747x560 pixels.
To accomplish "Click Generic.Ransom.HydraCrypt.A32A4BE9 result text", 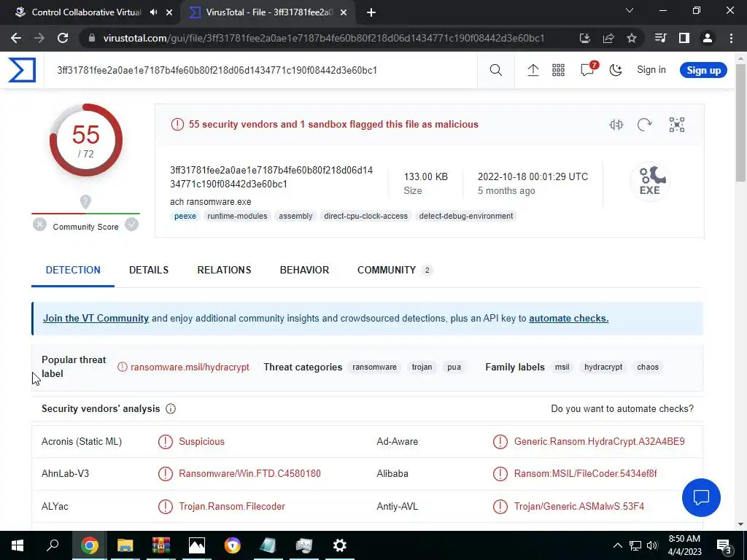I will 600,441.
